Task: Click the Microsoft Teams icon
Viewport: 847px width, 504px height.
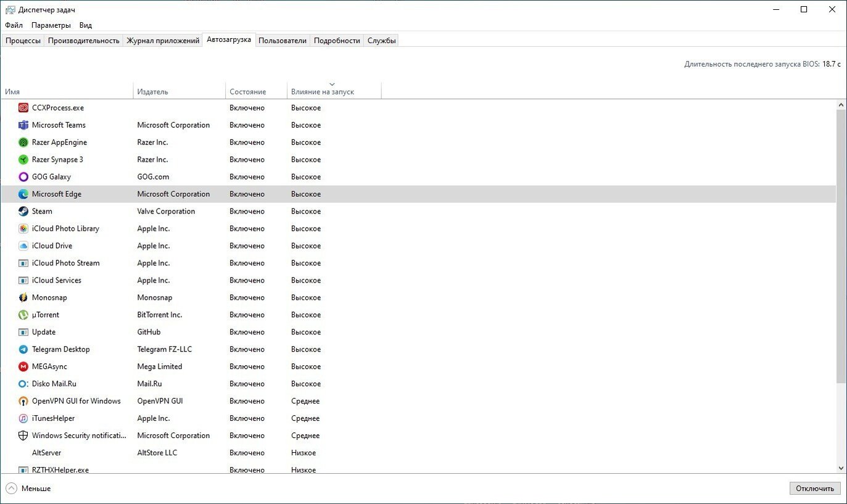Action: tap(23, 125)
